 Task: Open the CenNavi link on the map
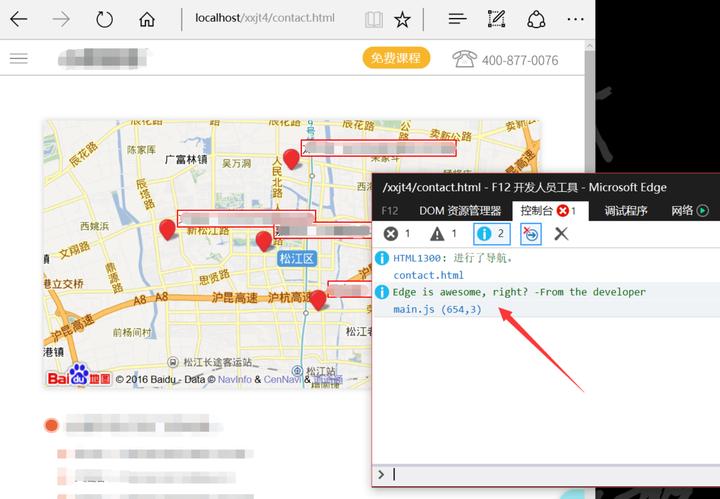click(x=282, y=379)
